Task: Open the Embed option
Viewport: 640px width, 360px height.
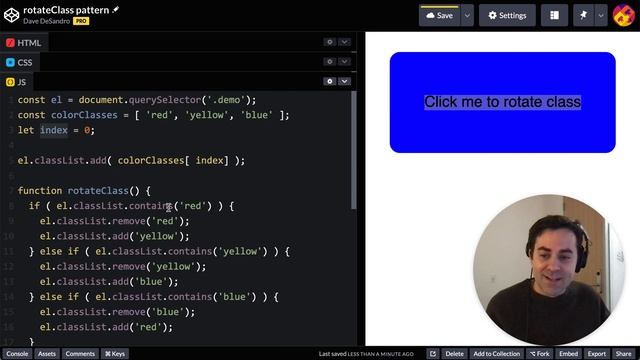Action: pos(568,353)
